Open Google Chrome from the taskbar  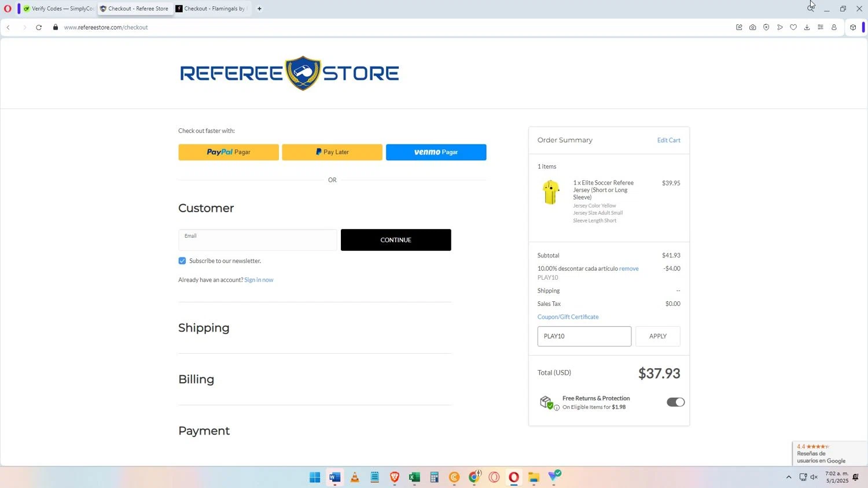coord(475,477)
